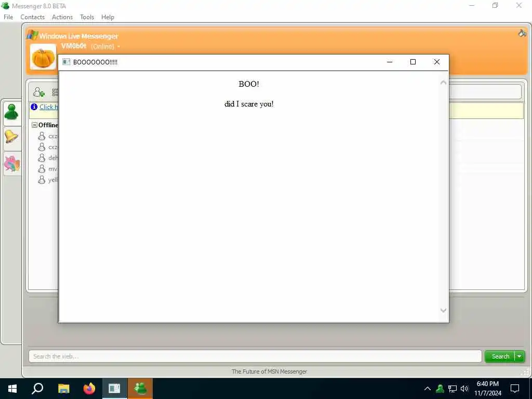
Task: Open the Actions menu
Action: coord(62,17)
